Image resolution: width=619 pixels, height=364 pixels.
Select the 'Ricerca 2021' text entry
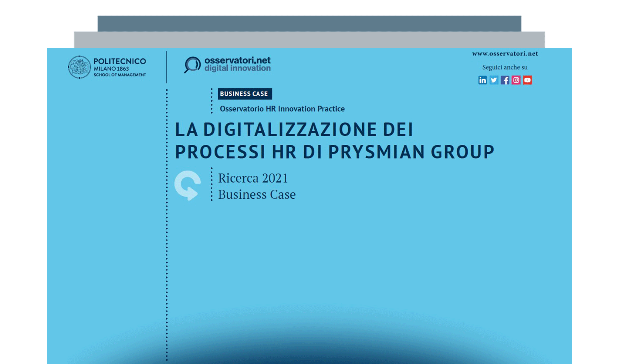(253, 177)
